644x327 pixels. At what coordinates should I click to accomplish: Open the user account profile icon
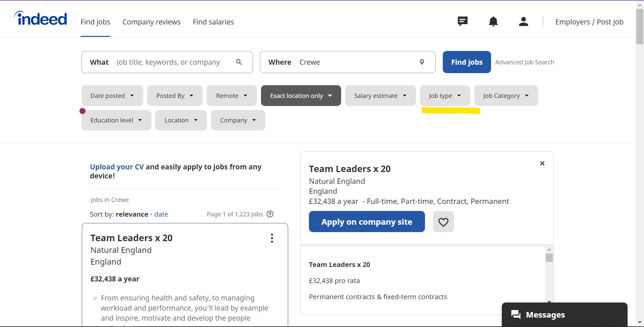pos(523,22)
